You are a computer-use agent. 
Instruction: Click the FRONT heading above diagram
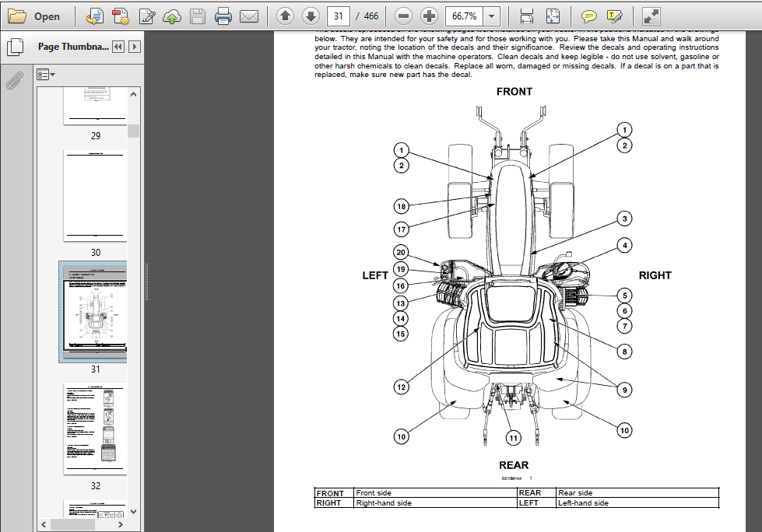(514, 92)
